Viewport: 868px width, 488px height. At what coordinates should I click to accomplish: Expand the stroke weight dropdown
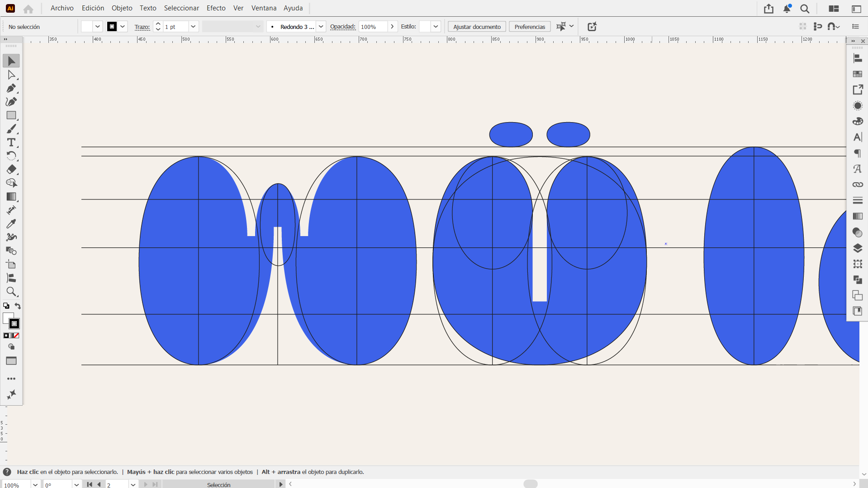[x=193, y=27]
